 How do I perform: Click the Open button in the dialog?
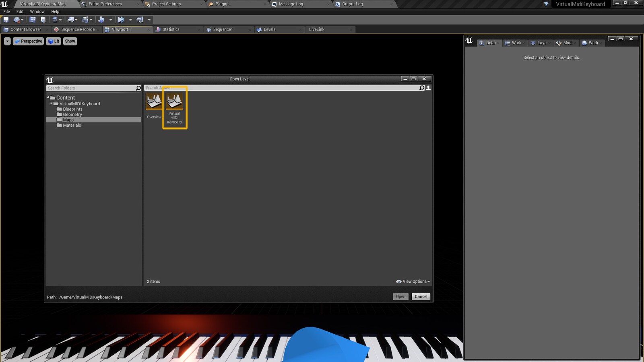point(400,296)
